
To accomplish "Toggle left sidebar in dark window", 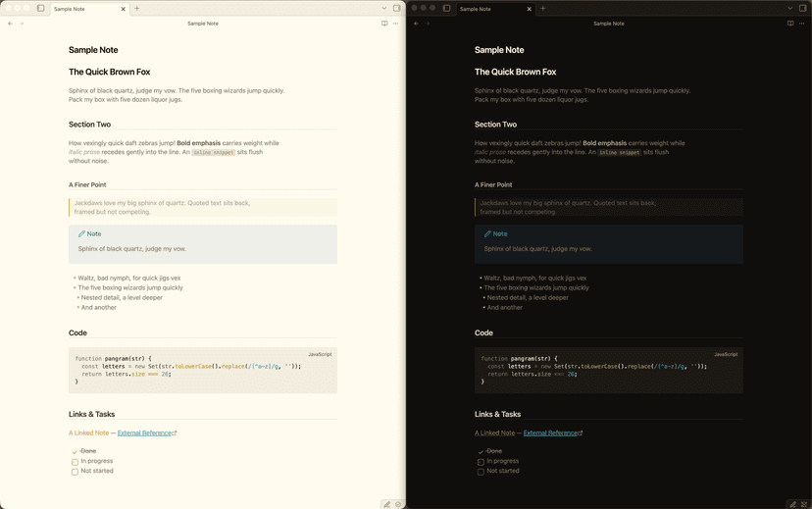I will coord(447,8).
